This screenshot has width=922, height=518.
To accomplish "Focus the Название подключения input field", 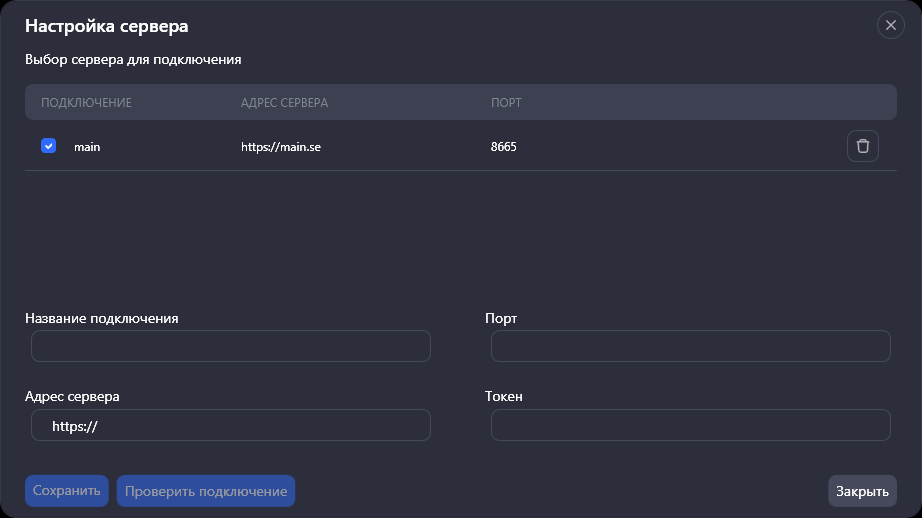I will pyautogui.click(x=231, y=346).
